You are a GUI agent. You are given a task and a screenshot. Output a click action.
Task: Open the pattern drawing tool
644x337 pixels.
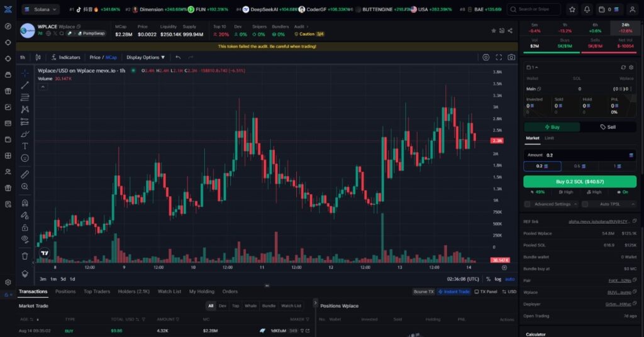coord(25,109)
